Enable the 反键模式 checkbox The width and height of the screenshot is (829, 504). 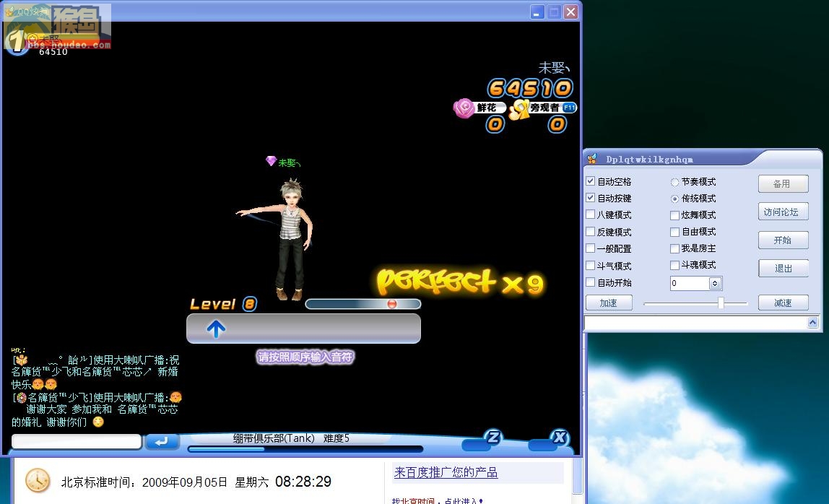pyautogui.click(x=591, y=232)
